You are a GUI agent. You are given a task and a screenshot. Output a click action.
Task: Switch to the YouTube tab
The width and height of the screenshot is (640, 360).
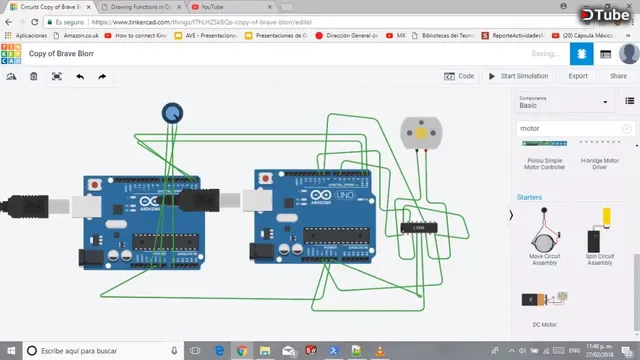tap(229, 7)
